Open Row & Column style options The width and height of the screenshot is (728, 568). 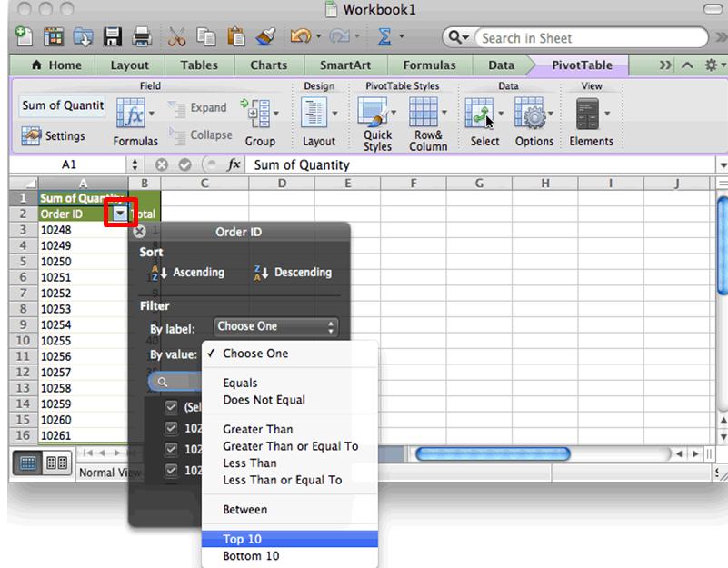click(424, 112)
